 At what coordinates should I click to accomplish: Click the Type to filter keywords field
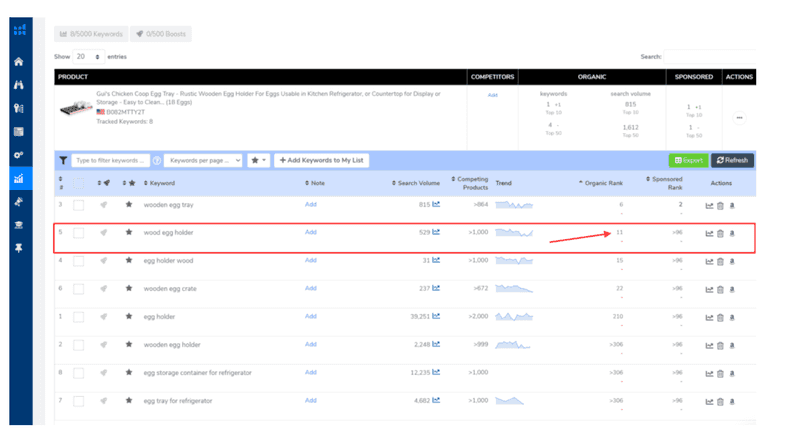click(110, 160)
